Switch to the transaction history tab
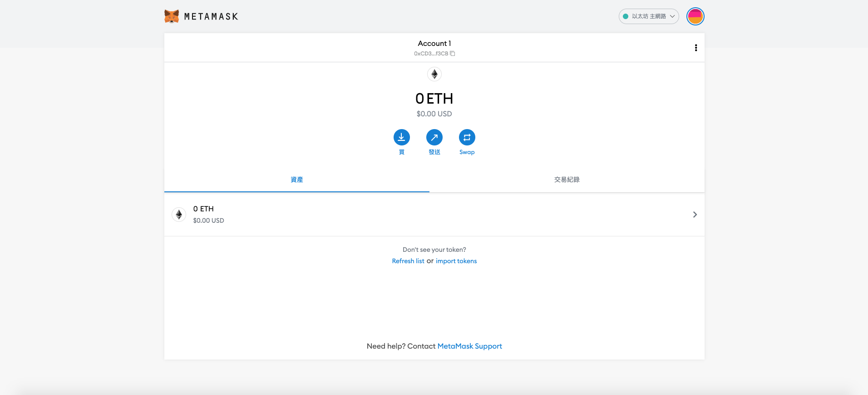Screen dimensions: 868x395 point(567,180)
